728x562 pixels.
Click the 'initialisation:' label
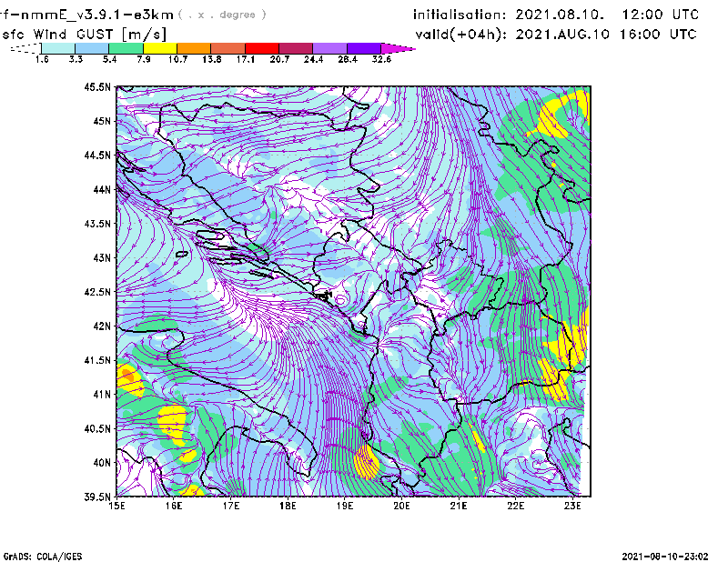click(x=460, y=15)
